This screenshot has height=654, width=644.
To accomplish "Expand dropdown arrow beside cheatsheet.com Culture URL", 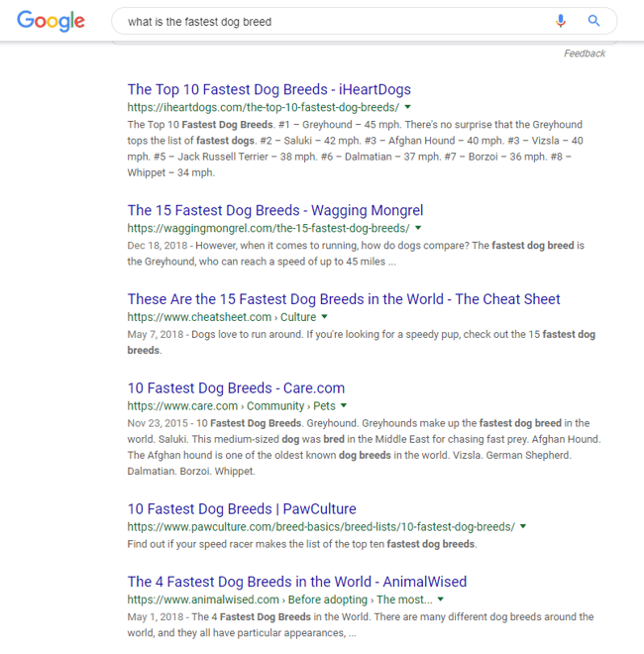I will pyautogui.click(x=325, y=316).
